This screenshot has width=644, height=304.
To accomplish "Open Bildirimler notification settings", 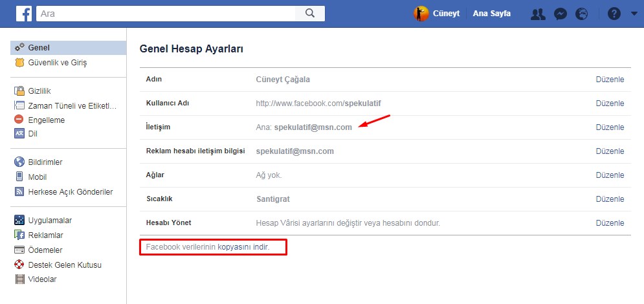I will (x=45, y=162).
